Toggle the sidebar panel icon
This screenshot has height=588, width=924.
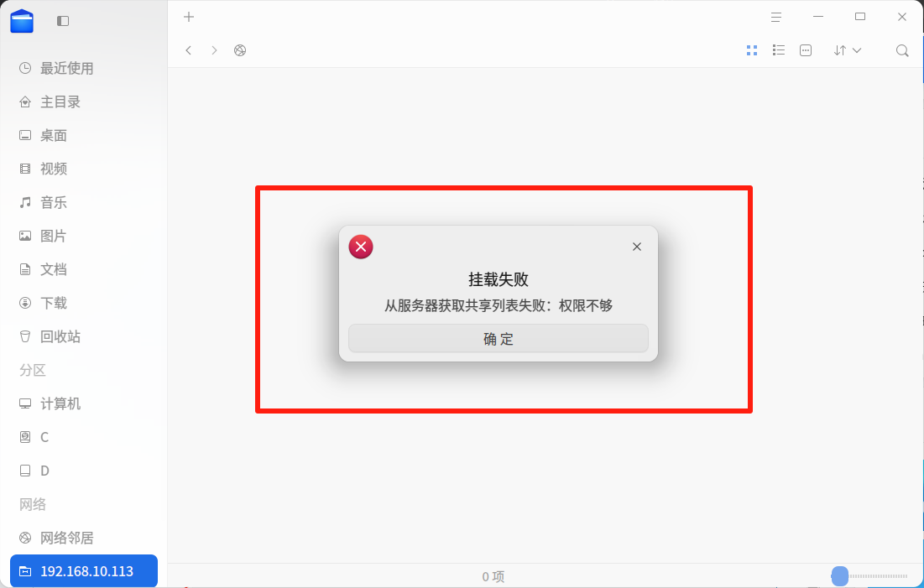(x=63, y=21)
